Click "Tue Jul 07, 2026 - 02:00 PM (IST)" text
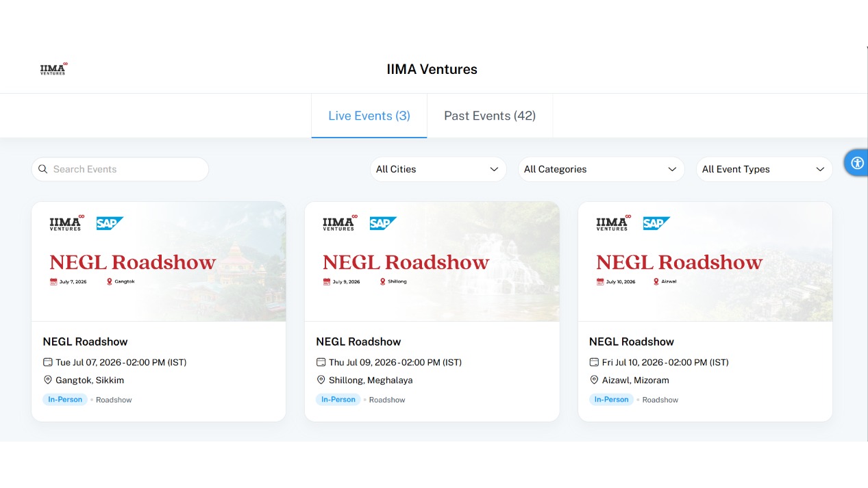 coord(121,362)
